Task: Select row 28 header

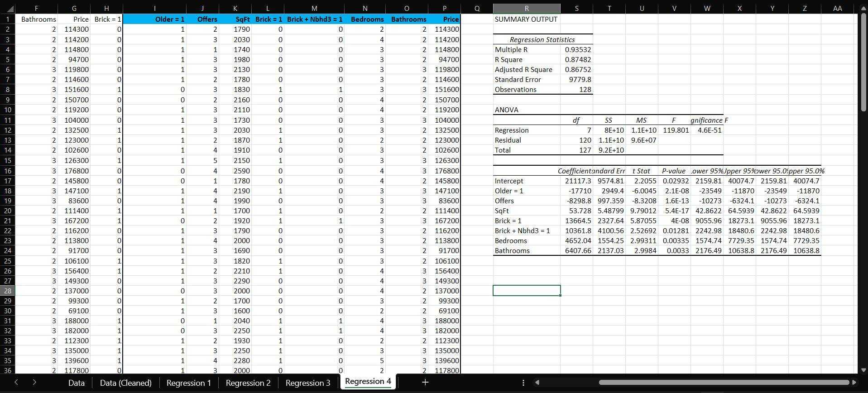Action: pos(8,291)
